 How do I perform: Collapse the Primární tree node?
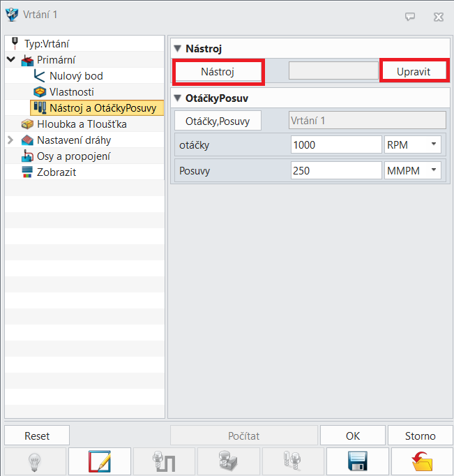pos(11,59)
